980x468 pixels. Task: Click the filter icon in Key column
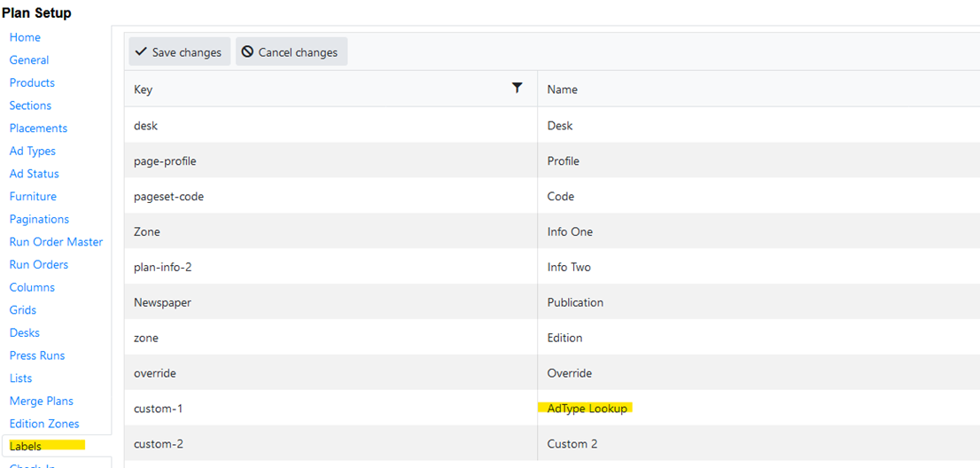tap(517, 88)
